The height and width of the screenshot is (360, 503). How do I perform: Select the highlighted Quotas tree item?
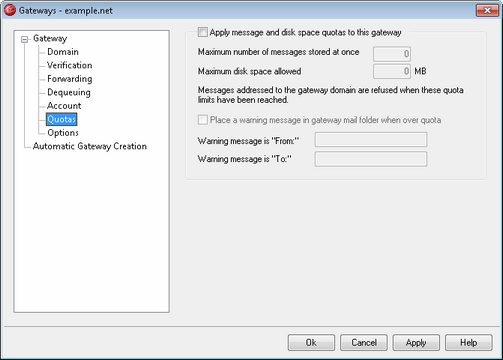click(62, 119)
